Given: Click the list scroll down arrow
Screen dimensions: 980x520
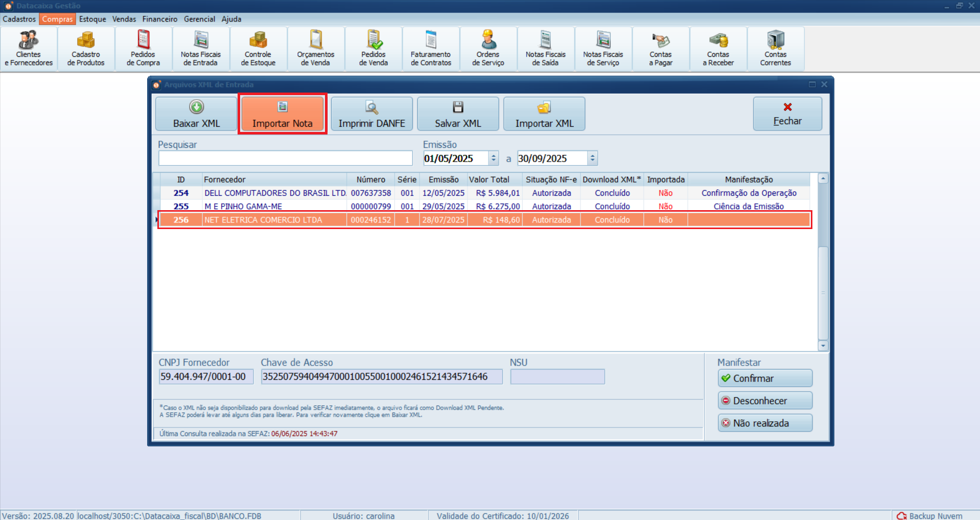Looking at the screenshot, I should coord(823,346).
